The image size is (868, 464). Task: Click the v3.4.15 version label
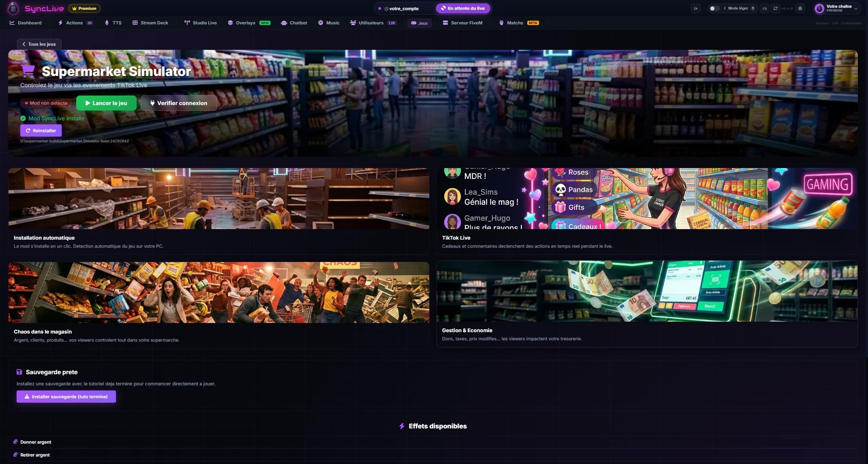tap(787, 8)
